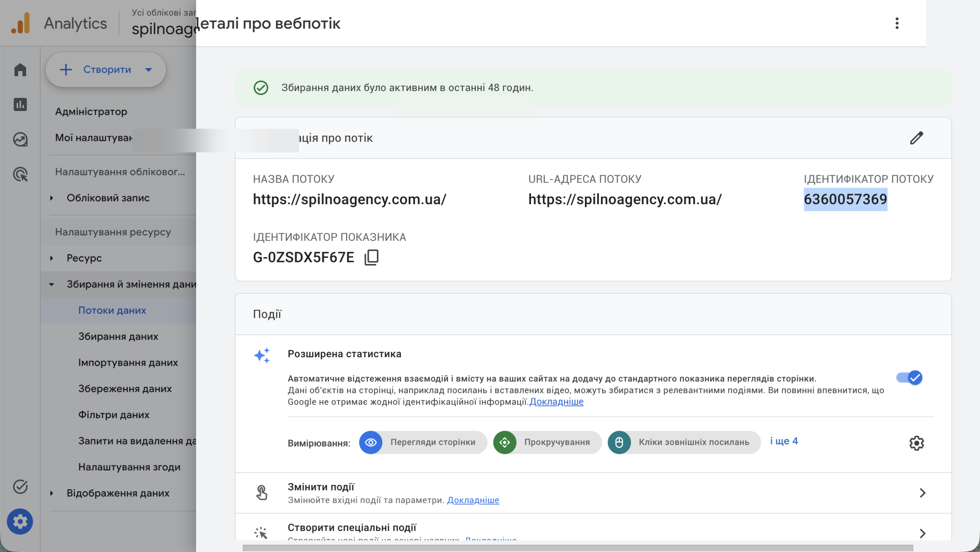Click the Створити button
Image resolution: width=980 pixels, height=552 pixels.
point(106,70)
